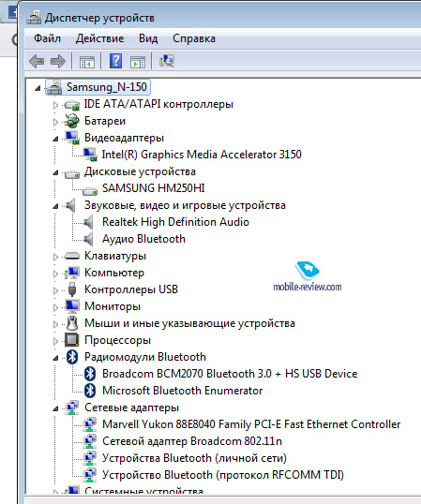421x504 pixels.
Task: Expand the Компьютер node
Action: pos(55,274)
